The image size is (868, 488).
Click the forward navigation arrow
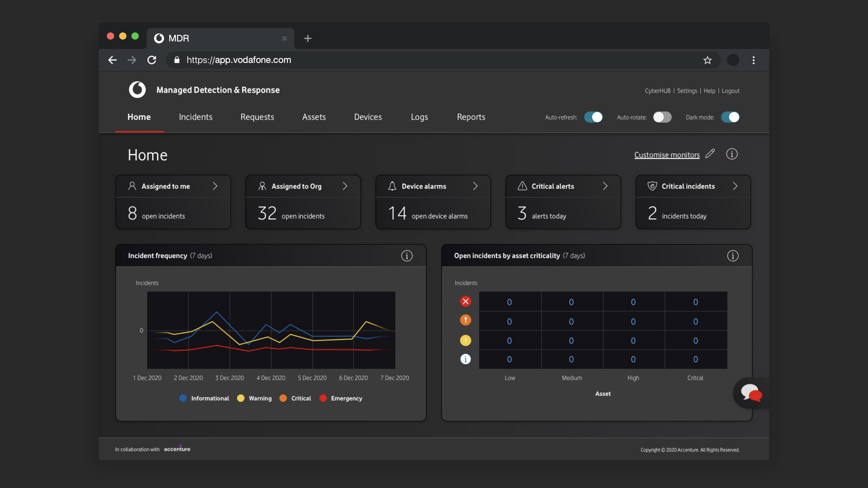click(x=132, y=60)
